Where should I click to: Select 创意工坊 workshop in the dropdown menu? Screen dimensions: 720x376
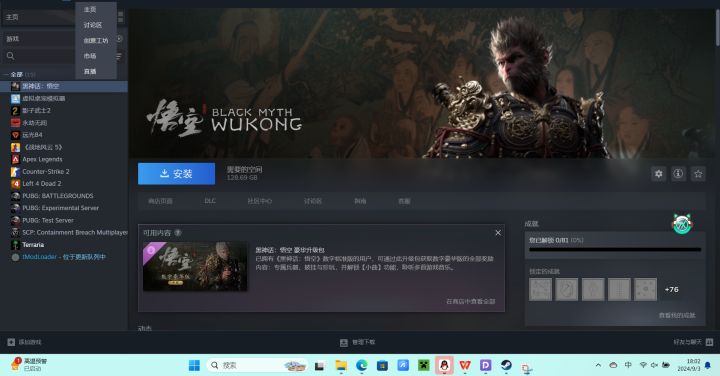[96, 40]
